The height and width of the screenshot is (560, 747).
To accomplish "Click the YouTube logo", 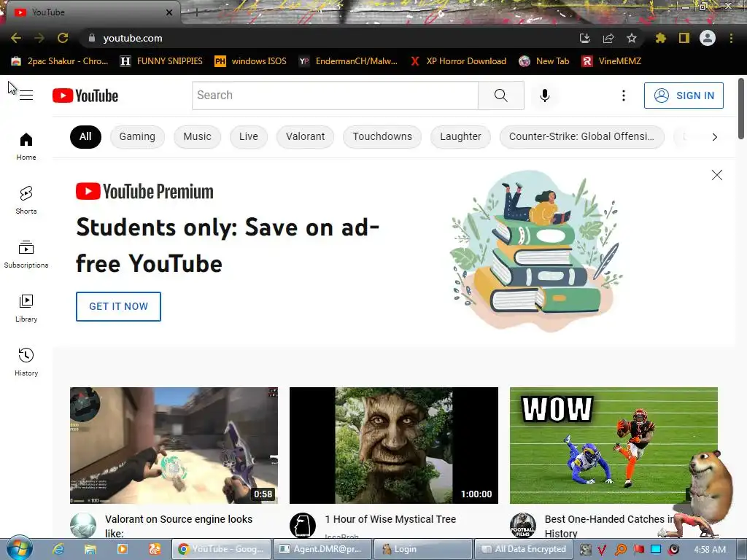I will (85, 96).
